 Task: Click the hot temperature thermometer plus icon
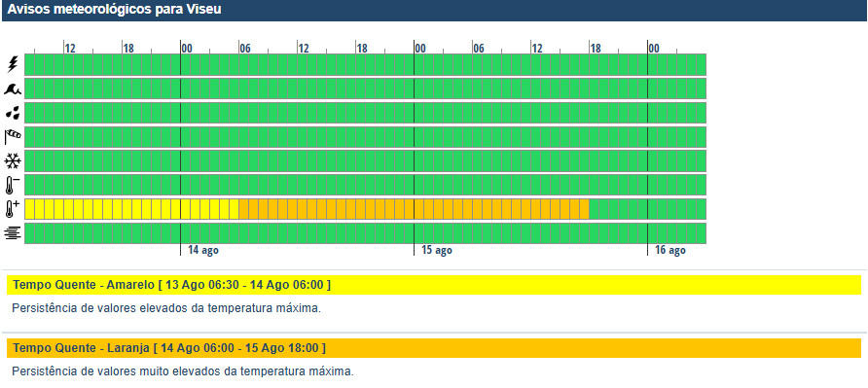click(13, 209)
